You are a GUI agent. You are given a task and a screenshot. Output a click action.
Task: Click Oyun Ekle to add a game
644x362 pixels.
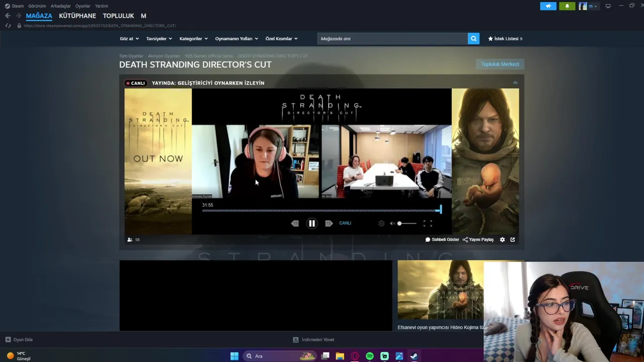point(19,340)
